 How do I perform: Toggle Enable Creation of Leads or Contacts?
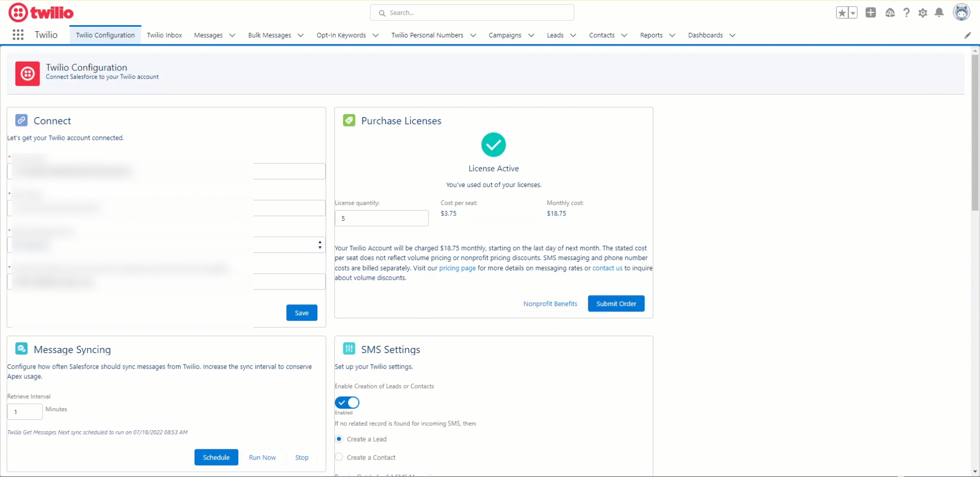click(347, 402)
